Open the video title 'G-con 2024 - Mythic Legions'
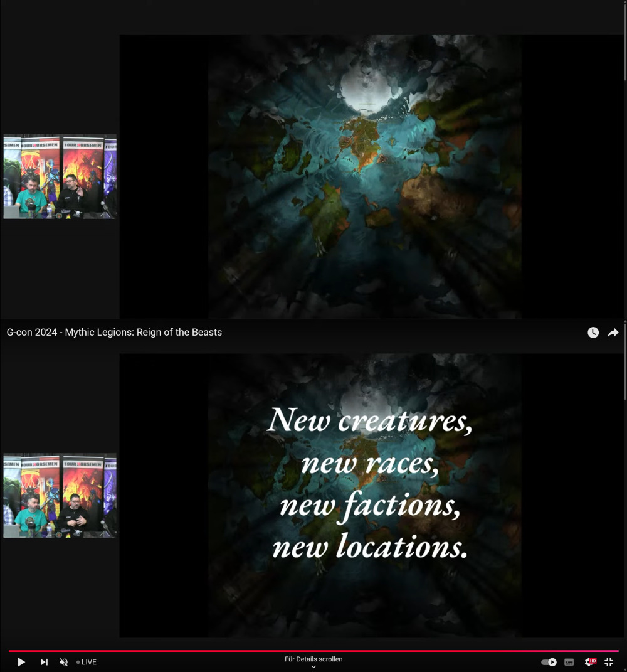Screen dimensions: 627x672 point(114,333)
